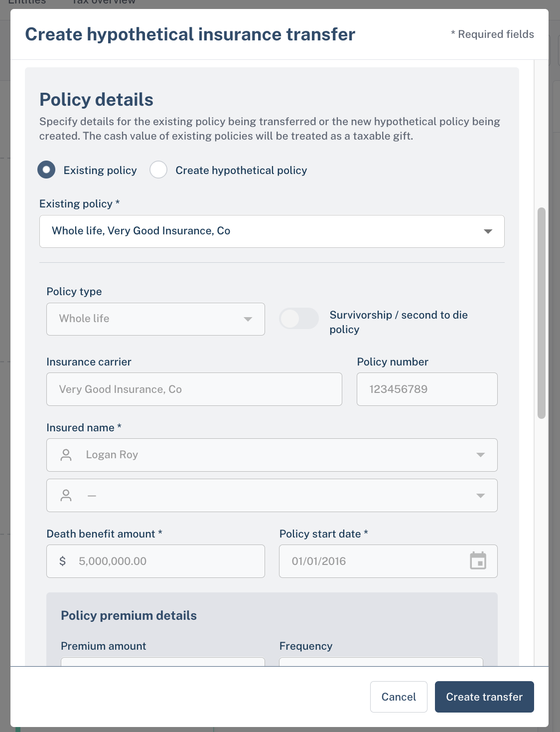Viewport: 560px width, 732px height.
Task: Open the Policy start date calendar icon
Action: click(478, 561)
